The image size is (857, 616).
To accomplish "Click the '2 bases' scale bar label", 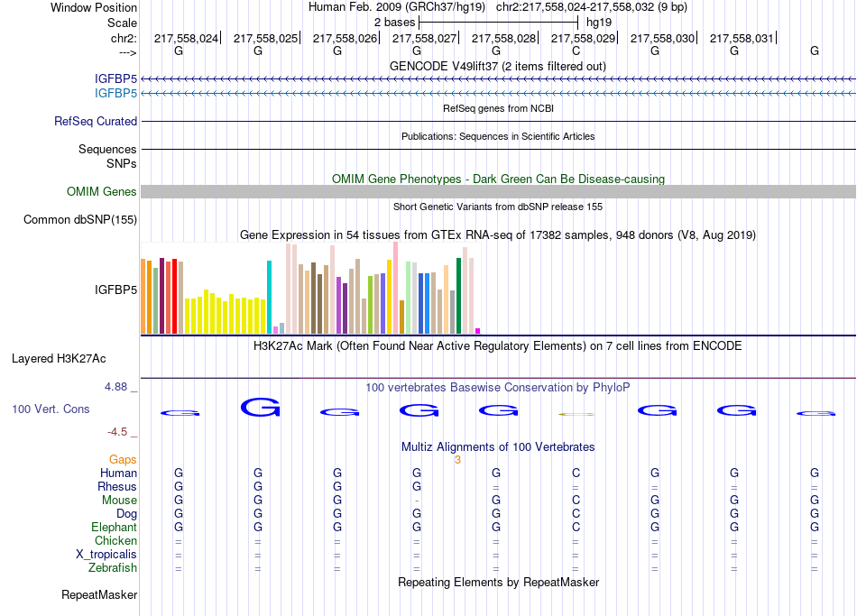I will pyautogui.click(x=394, y=23).
